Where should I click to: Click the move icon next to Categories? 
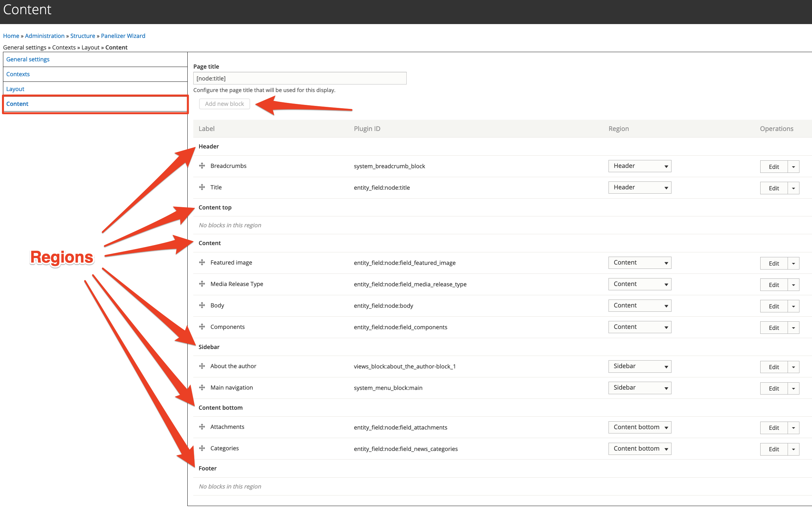click(202, 448)
